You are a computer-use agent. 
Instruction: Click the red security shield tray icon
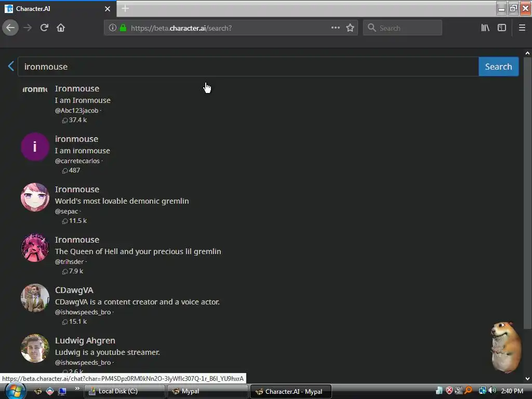(449, 391)
